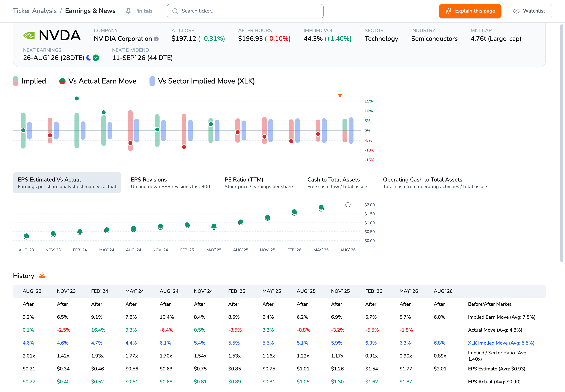Go to Ticker Analysis breadcrumb

[x=35, y=11]
